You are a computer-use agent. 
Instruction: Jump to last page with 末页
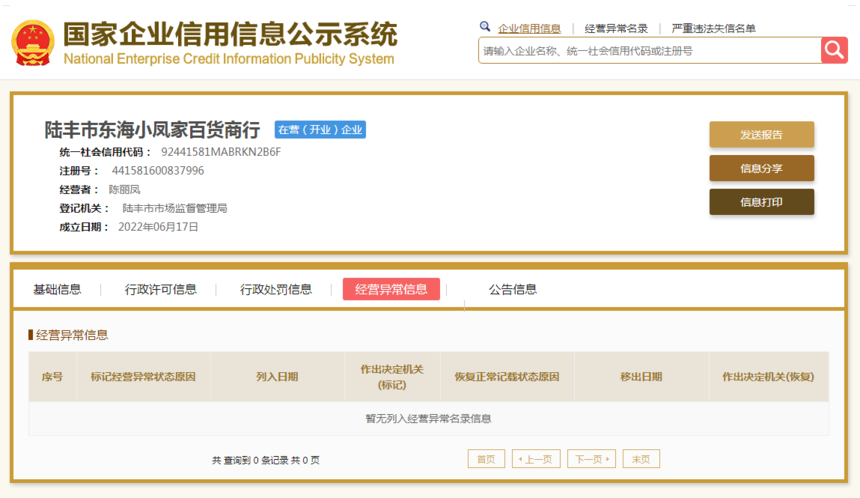[x=641, y=459]
